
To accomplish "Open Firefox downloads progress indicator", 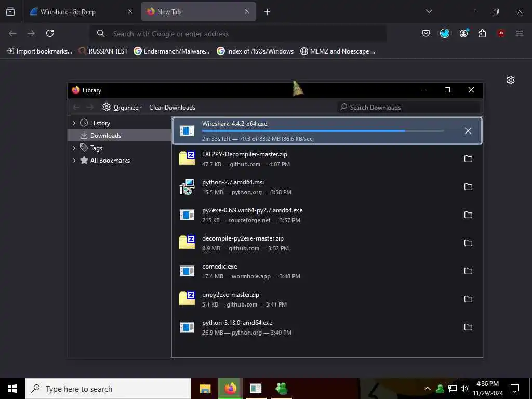I will [x=445, y=33].
